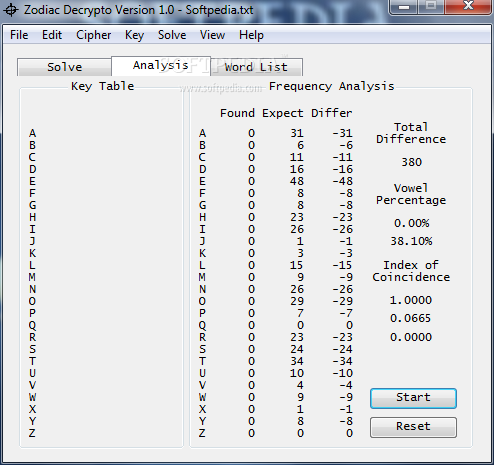This screenshot has height=465, width=494.
Task: Maximize the Zodiac Decrypto window
Action: click(431, 7)
